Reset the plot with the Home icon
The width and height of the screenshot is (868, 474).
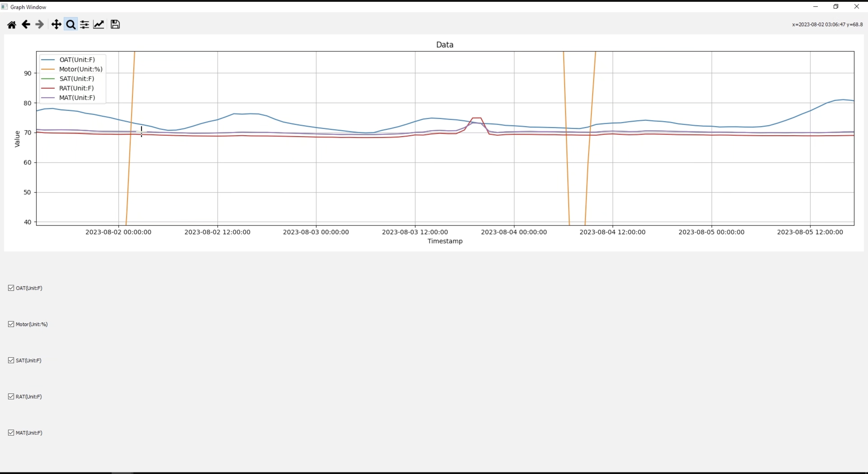pos(12,25)
